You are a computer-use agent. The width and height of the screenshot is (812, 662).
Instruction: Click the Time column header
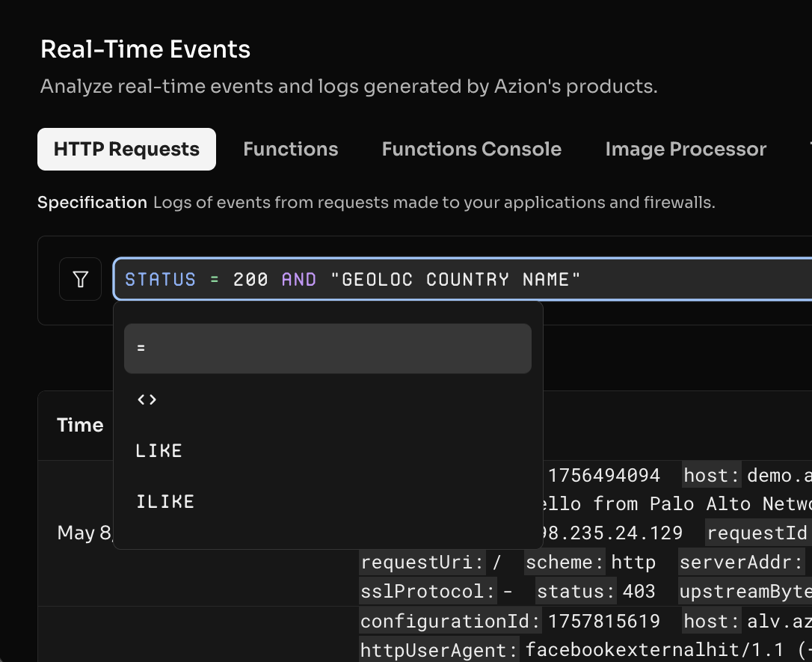click(80, 426)
